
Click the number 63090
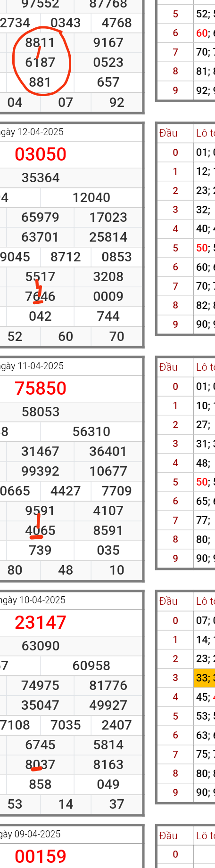(x=41, y=646)
